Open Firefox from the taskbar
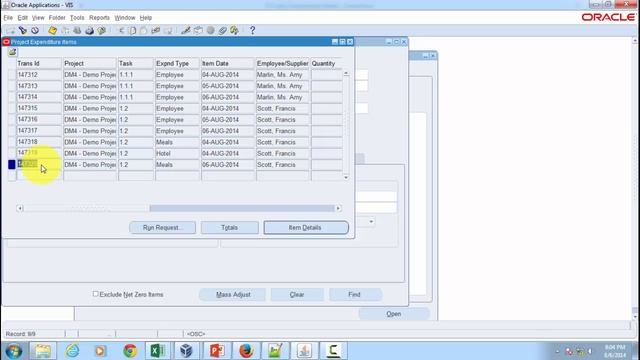The width and height of the screenshot is (640, 360). pos(246,351)
